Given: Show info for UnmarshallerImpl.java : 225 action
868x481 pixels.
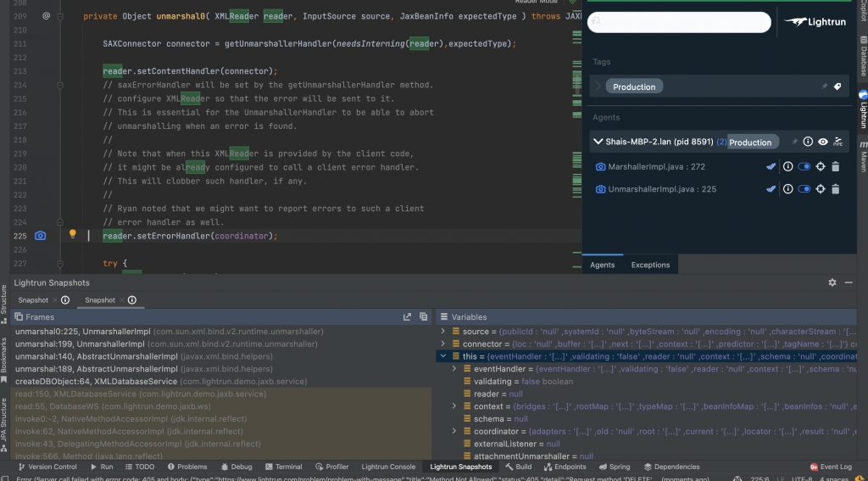Looking at the screenshot, I should click(787, 189).
